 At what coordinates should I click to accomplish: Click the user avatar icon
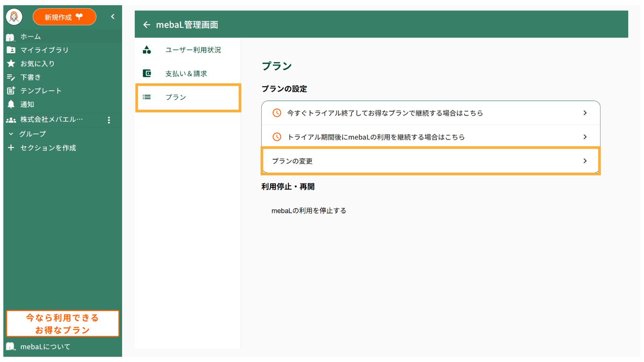point(14,17)
